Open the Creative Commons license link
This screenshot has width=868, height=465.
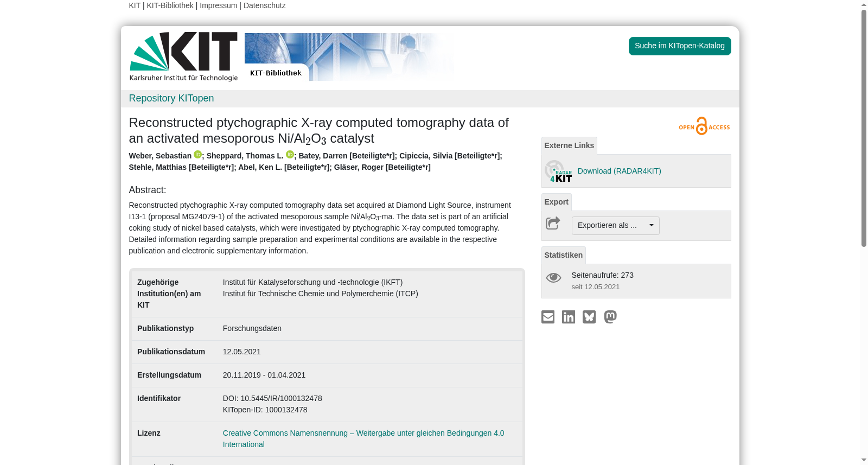pyautogui.click(x=363, y=438)
